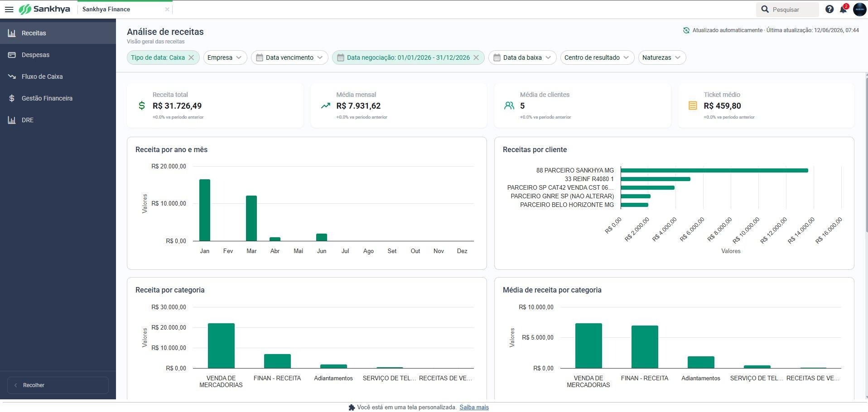Open the Saiba mais link
Viewport: 868px width, 412px height.
(474, 407)
